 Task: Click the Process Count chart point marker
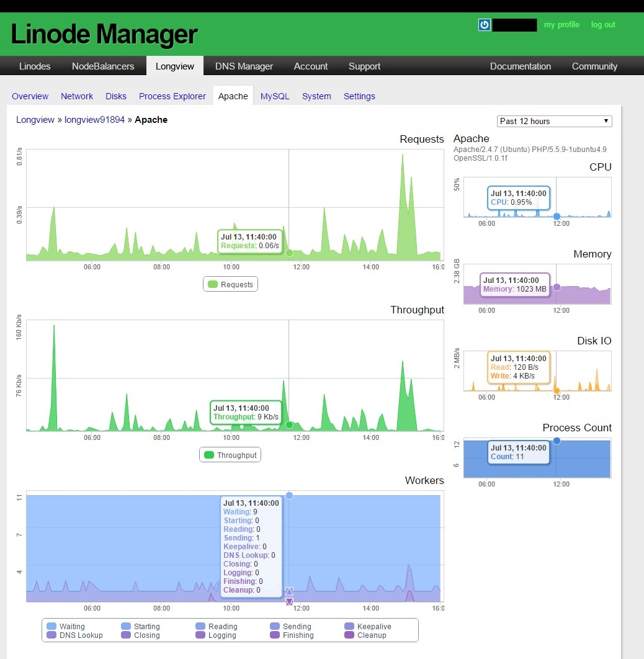pyautogui.click(x=557, y=441)
